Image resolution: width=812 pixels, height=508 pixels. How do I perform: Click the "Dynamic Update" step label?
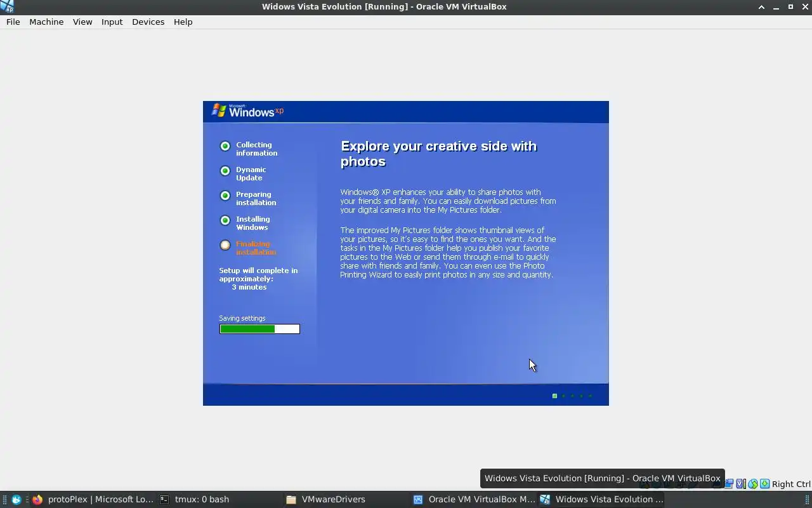(x=251, y=173)
